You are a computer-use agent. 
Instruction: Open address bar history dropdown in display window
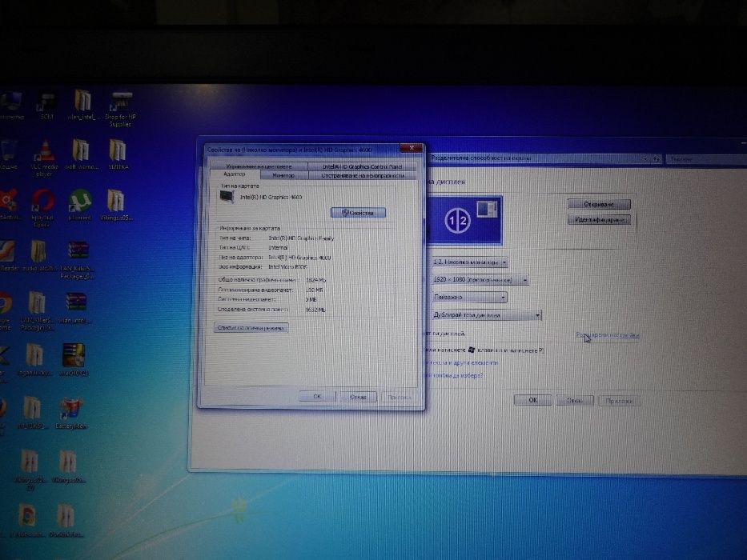click(645, 159)
